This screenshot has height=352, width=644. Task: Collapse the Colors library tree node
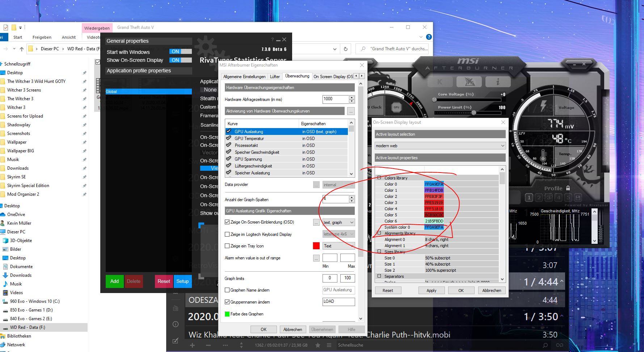[x=379, y=178]
